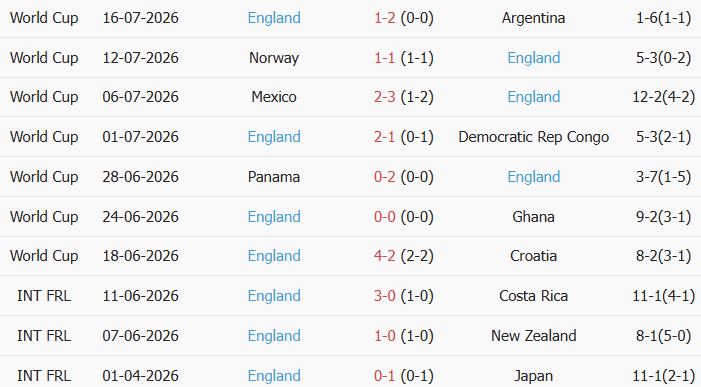Select England link in Panama match row
The width and height of the screenshot is (701, 387).
point(534,177)
